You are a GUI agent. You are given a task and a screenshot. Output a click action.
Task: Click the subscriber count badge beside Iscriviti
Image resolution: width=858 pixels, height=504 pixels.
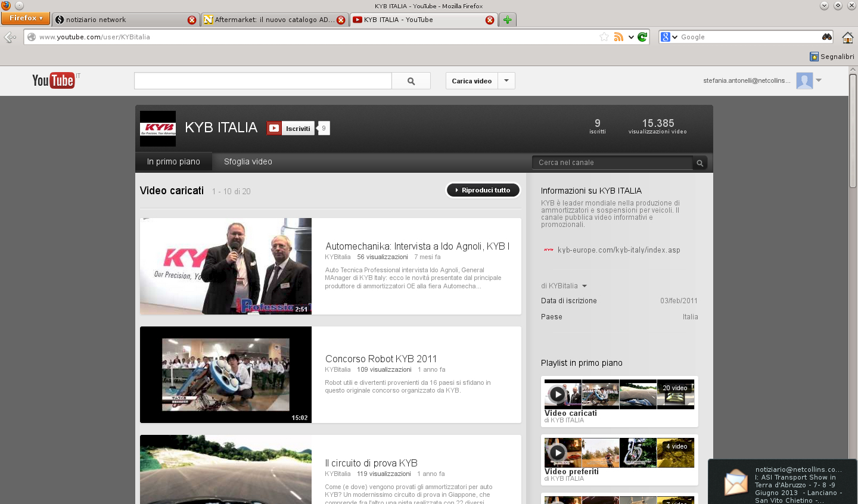(324, 128)
